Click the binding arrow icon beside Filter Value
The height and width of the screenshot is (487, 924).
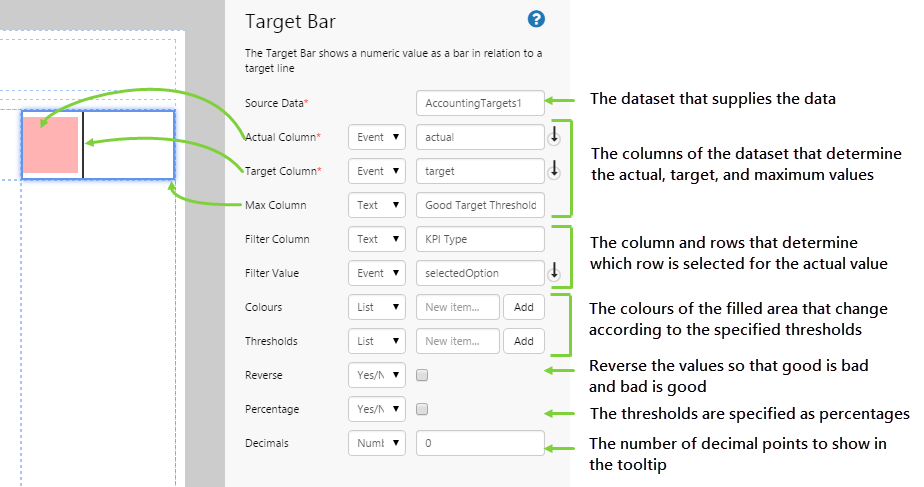pos(555,272)
